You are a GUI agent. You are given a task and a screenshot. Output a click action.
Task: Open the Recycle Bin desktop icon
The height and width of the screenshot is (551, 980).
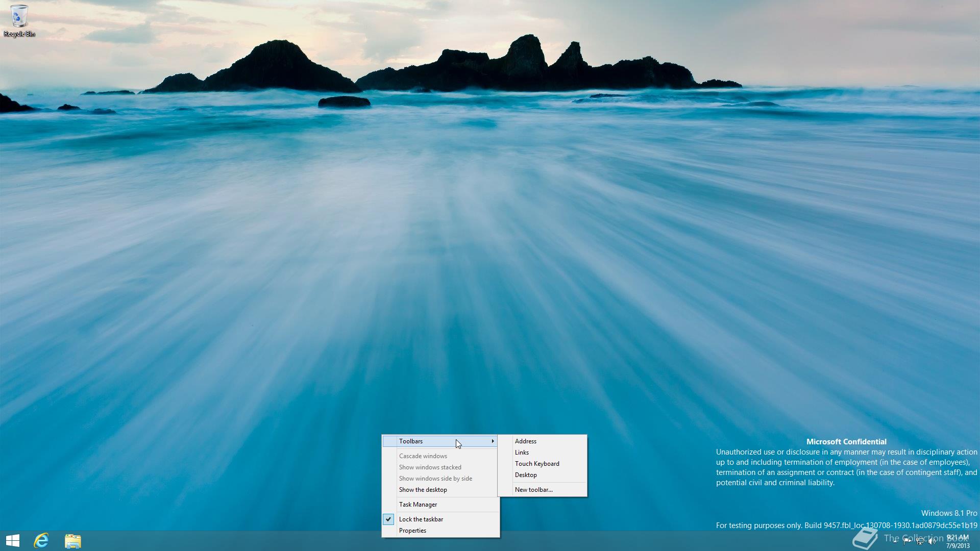[x=19, y=20]
